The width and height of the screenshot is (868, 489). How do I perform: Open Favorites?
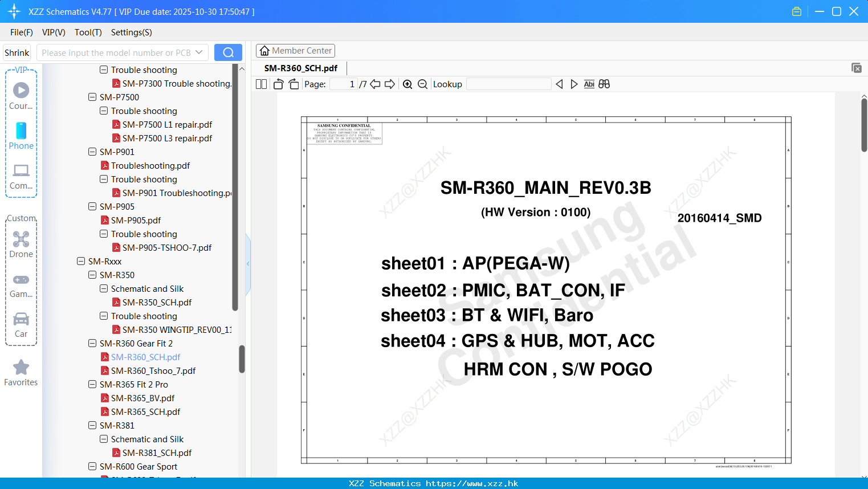pyautogui.click(x=21, y=373)
